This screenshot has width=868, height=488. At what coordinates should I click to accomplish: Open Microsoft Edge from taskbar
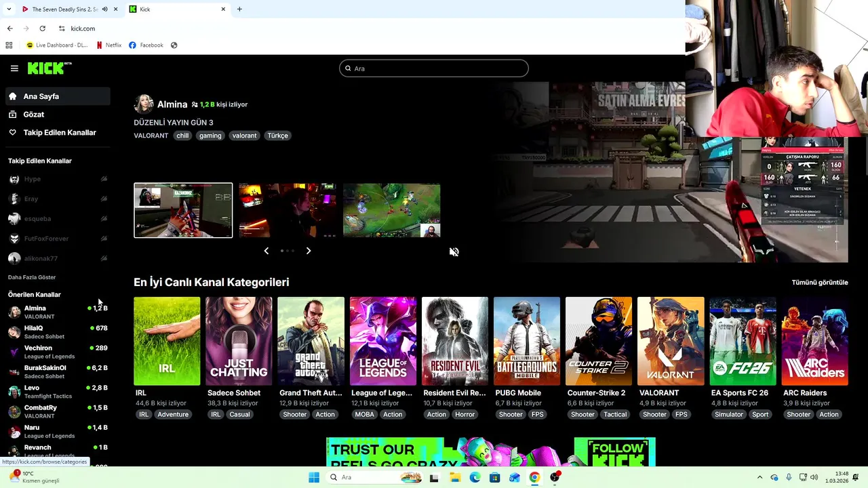475,477
